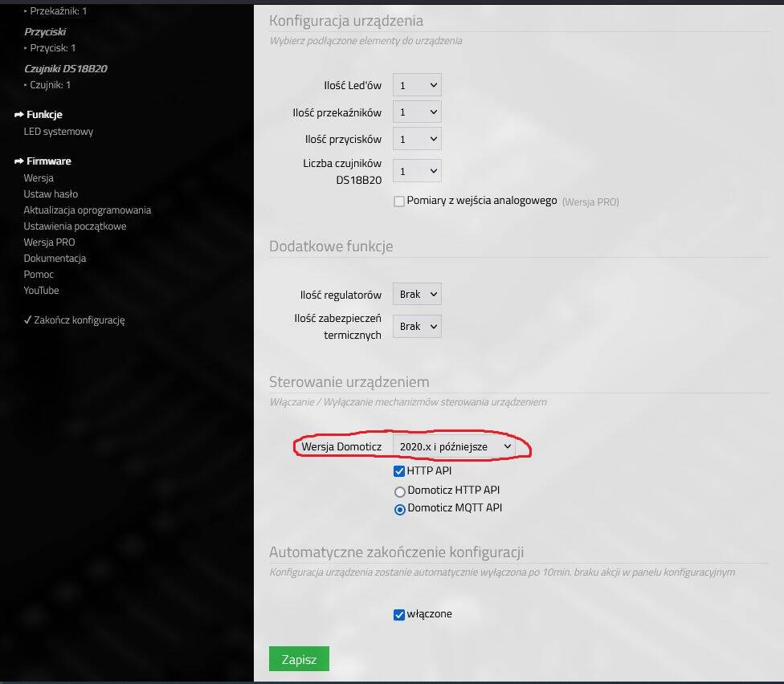Screen dimensions: 784x684
Task: Open Wersja PRO in the sidebar
Action: tap(49, 242)
